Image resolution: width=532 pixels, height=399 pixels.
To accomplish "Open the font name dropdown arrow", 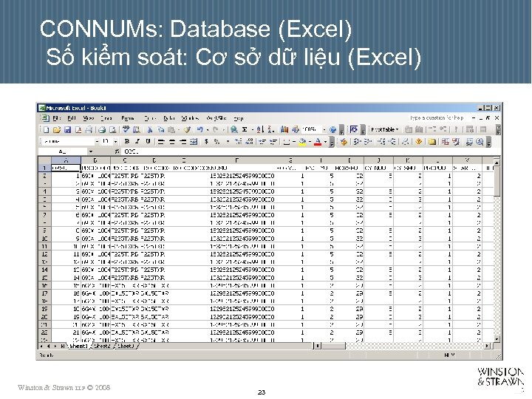I will [x=97, y=141].
